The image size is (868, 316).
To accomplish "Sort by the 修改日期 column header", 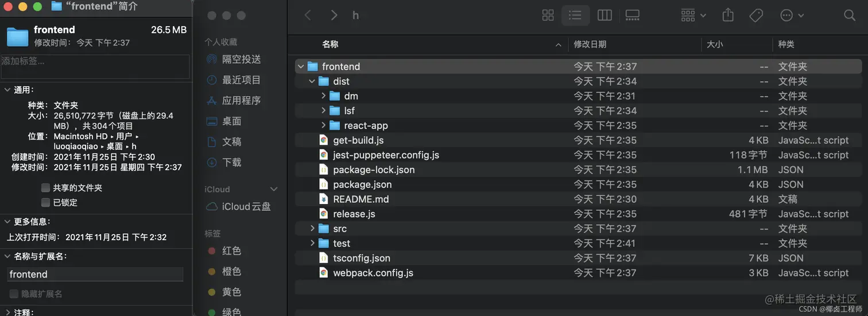I will 590,44.
